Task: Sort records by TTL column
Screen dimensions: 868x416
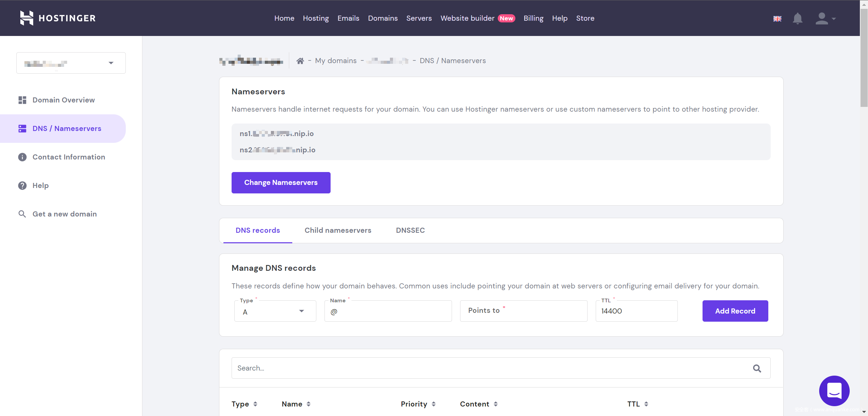Action: (x=646, y=404)
